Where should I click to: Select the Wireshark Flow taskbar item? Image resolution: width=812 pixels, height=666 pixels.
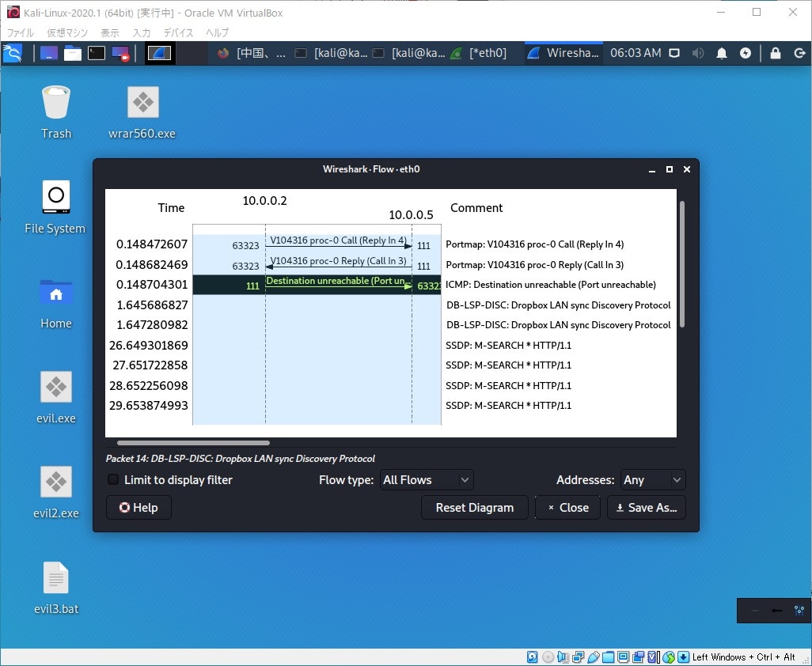coord(563,53)
